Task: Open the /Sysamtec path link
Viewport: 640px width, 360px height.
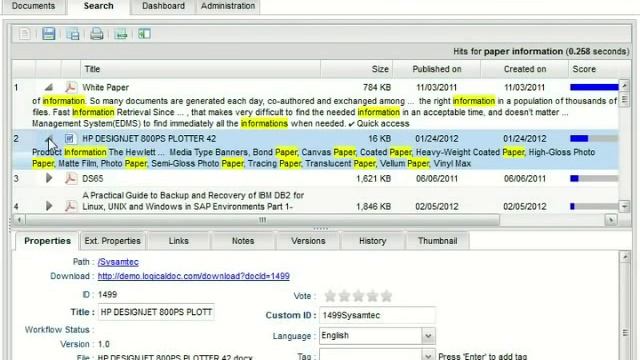Action: [118, 262]
